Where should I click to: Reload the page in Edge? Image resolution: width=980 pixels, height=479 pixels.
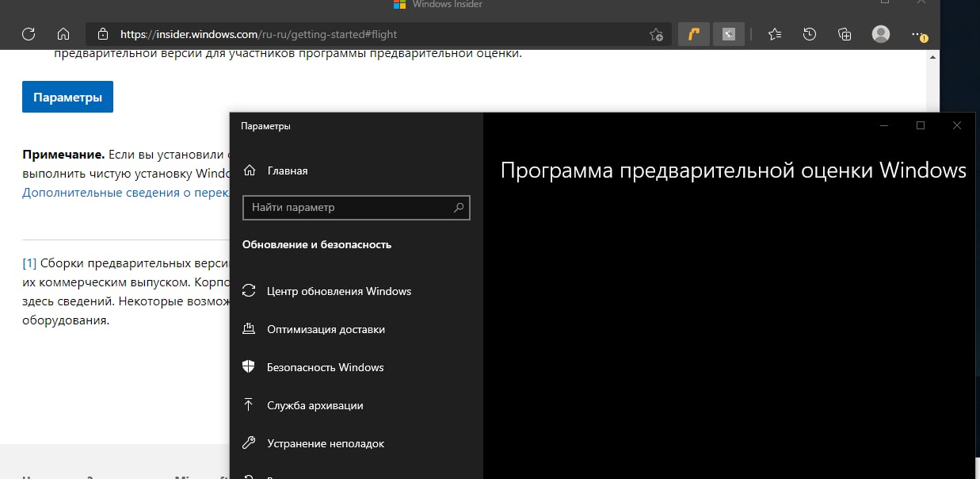point(29,34)
